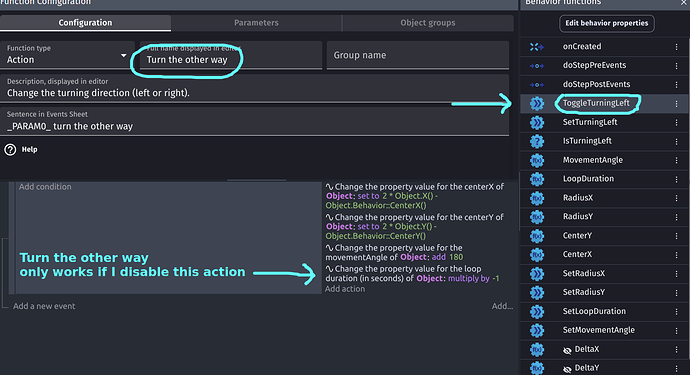Click into the Group name field
This screenshot has height=375, width=690.
click(x=418, y=55)
